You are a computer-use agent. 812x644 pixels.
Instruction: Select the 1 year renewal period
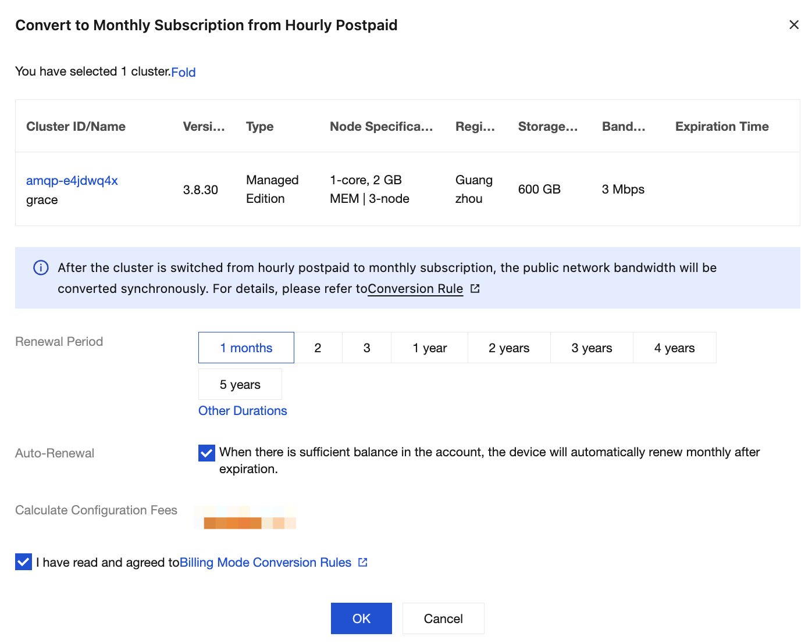coord(429,348)
